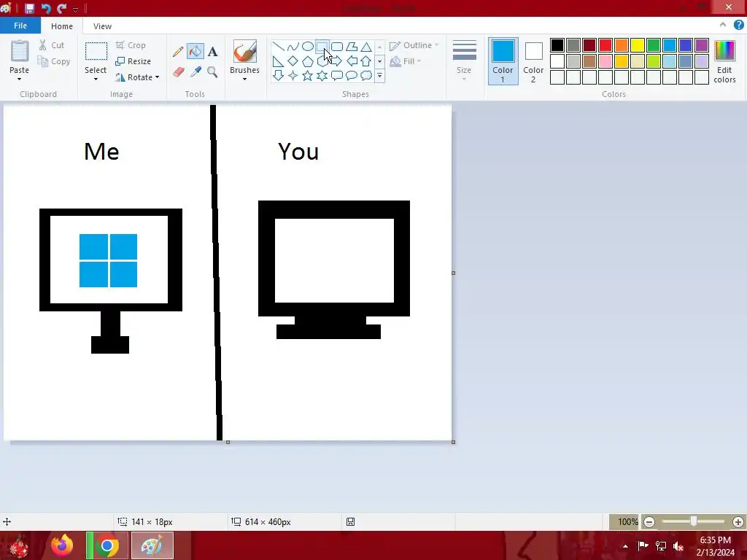Viewport: 747px width, 560px height.
Task: Click the Copy button
Action: [x=54, y=61]
